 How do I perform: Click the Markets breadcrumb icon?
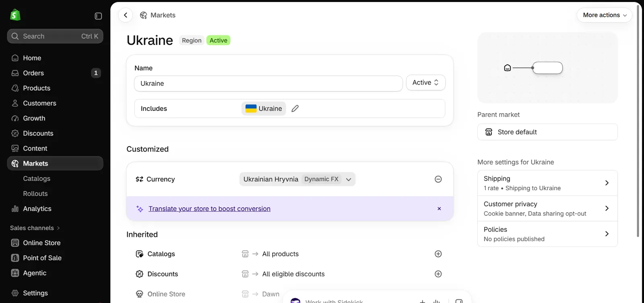[143, 15]
